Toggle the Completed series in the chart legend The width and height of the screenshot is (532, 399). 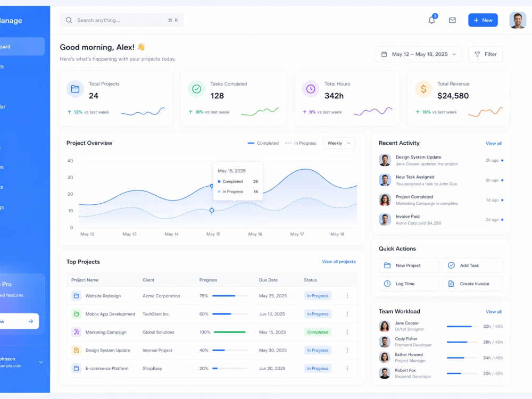pos(263,143)
